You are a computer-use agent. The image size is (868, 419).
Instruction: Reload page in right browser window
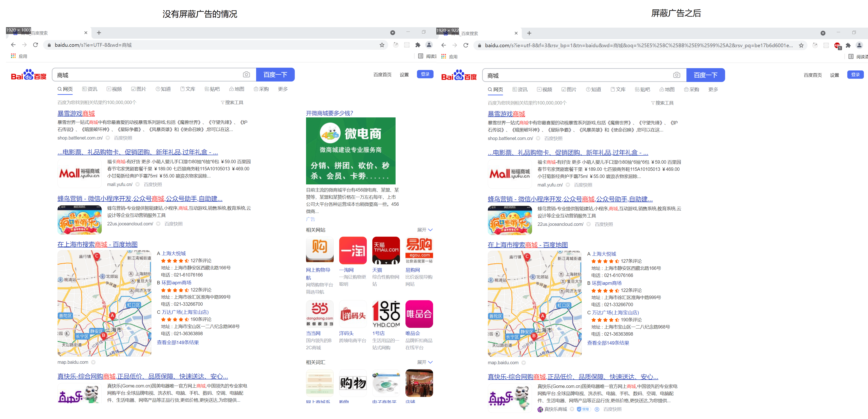click(466, 45)
